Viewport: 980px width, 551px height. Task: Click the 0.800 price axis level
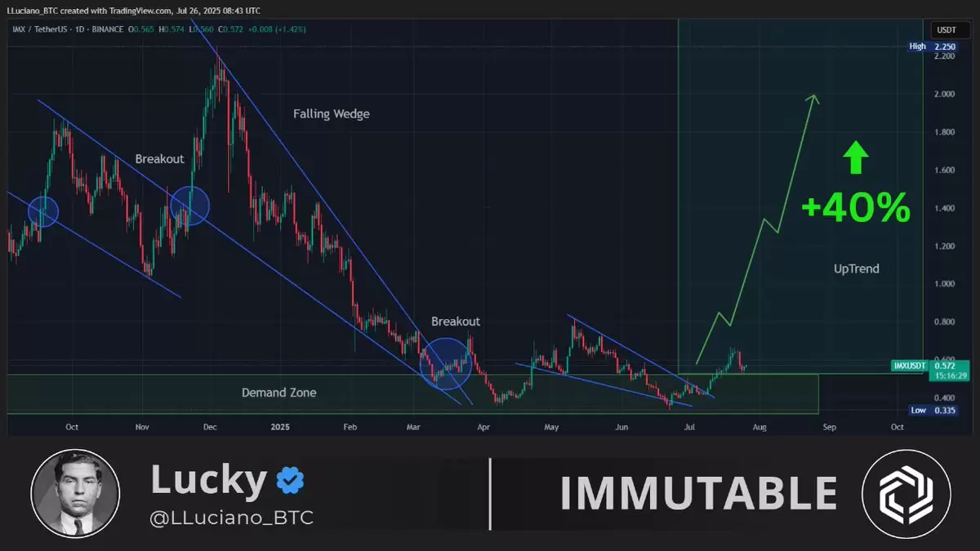click(946, 322)
